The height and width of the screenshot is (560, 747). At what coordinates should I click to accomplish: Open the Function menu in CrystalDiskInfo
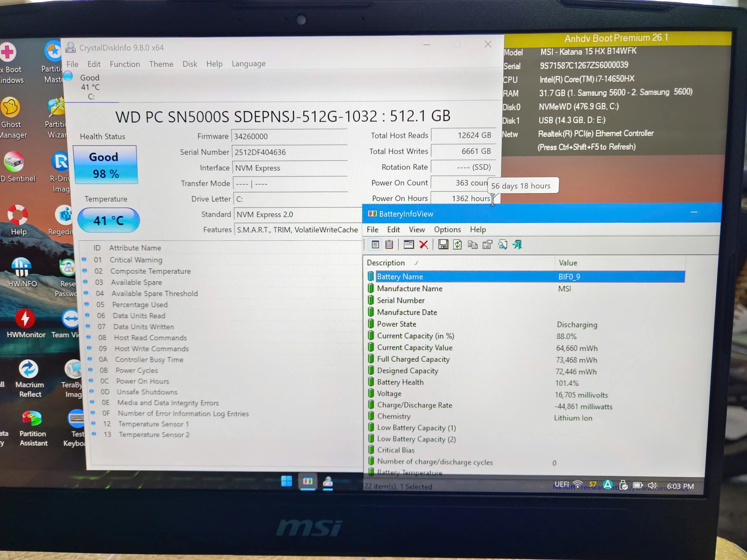tap(125, 64)
